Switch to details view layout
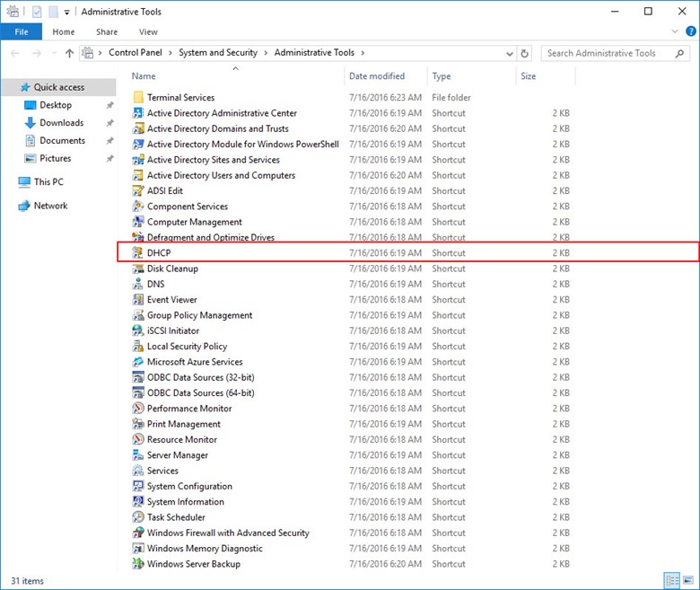The image size is (700, 590). [x=671, y=580]
